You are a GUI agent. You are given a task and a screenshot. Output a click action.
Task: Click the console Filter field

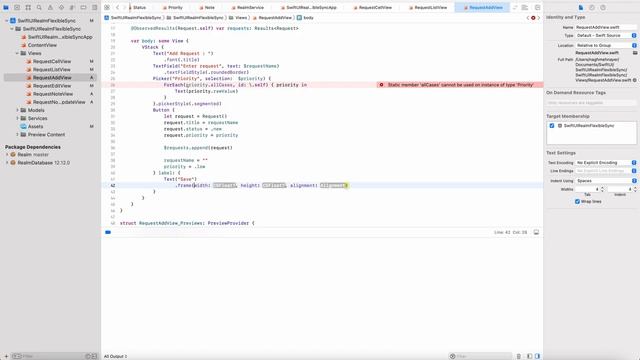pyautogui.click(x=480, y=356)
